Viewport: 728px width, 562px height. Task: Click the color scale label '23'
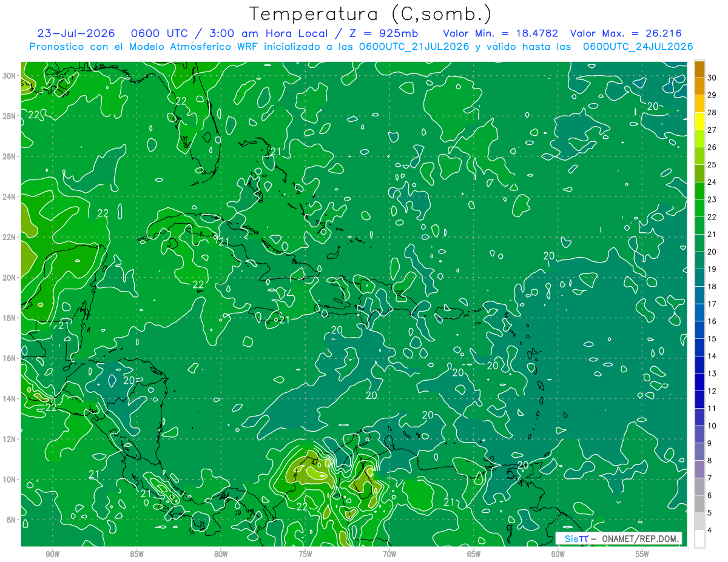pyautogui.click(x=712, y=199)
